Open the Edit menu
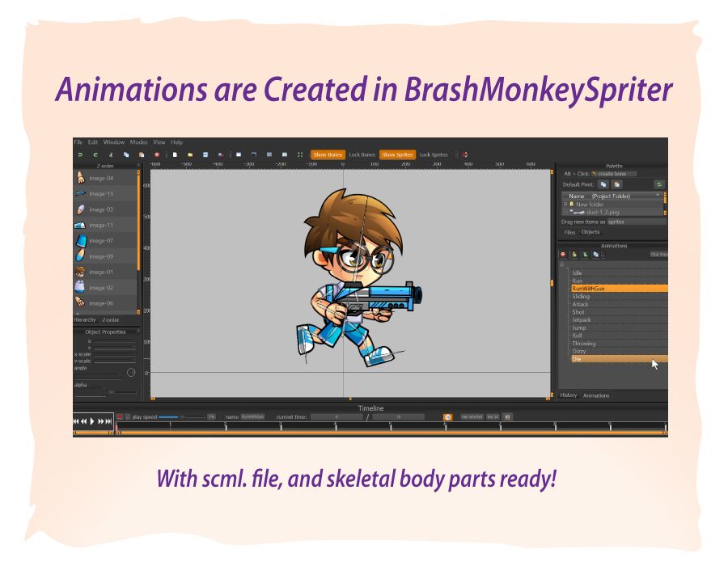The image size is (728, 566). pyautogui.click(x=93, y=142)
